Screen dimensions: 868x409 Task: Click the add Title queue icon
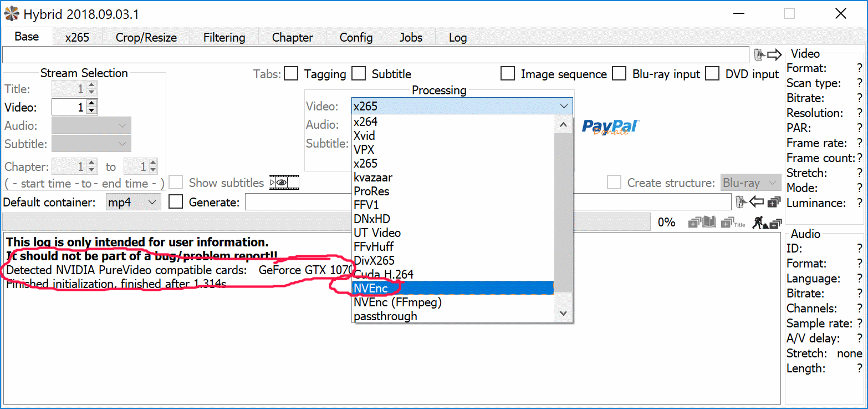click(x=733, y=223)
